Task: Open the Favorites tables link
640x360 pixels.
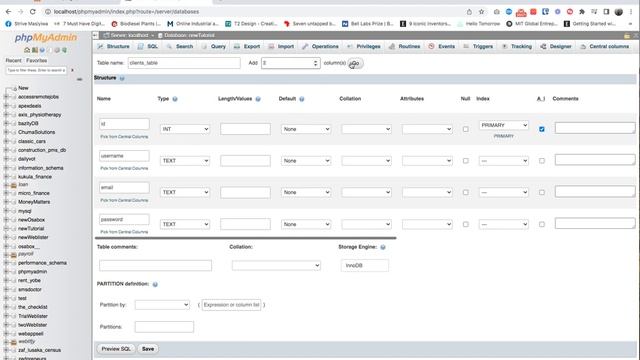Action: coord(36,60)
